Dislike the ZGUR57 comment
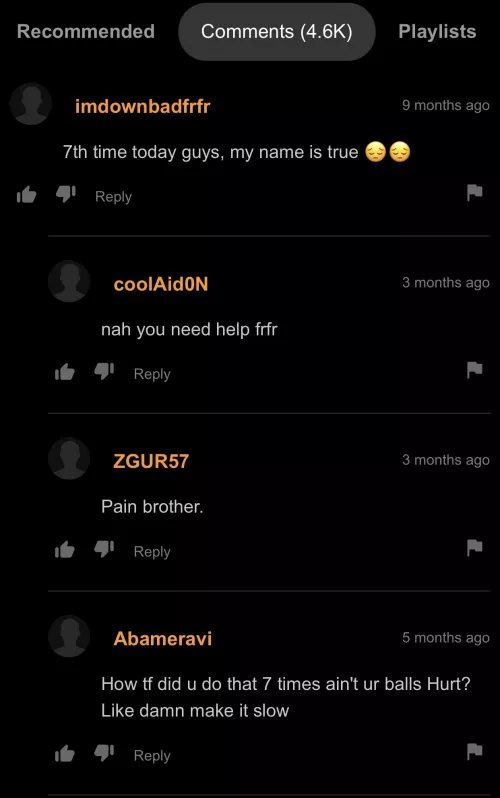This screenshot has width=500, height=798. pos(104,550)
